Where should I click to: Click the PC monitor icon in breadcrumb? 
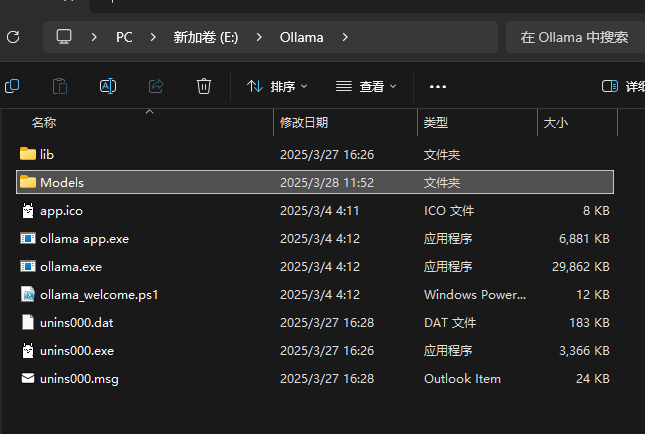(64, 37)
